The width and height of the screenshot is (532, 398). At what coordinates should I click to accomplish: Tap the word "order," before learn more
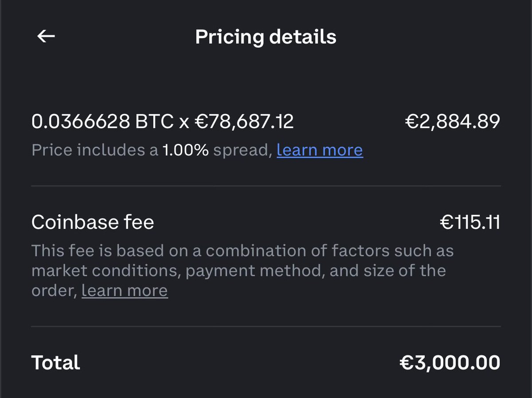54,291
